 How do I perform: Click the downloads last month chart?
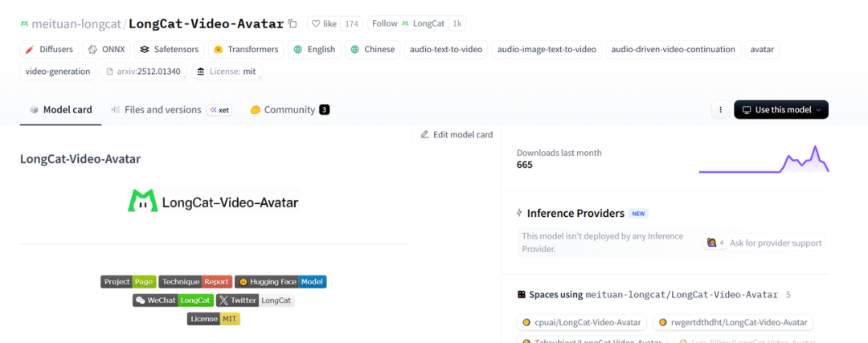[x=764, y=159]
